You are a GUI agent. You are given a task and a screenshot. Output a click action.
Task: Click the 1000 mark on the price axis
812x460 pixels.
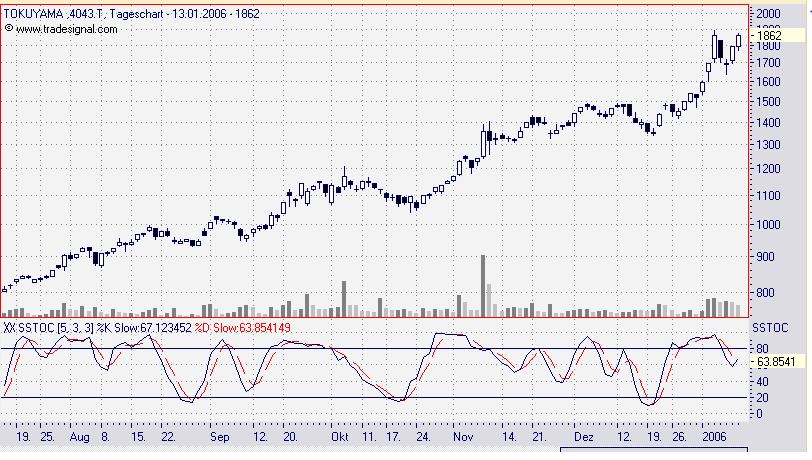pyautogui.click(x=768, y=224)
